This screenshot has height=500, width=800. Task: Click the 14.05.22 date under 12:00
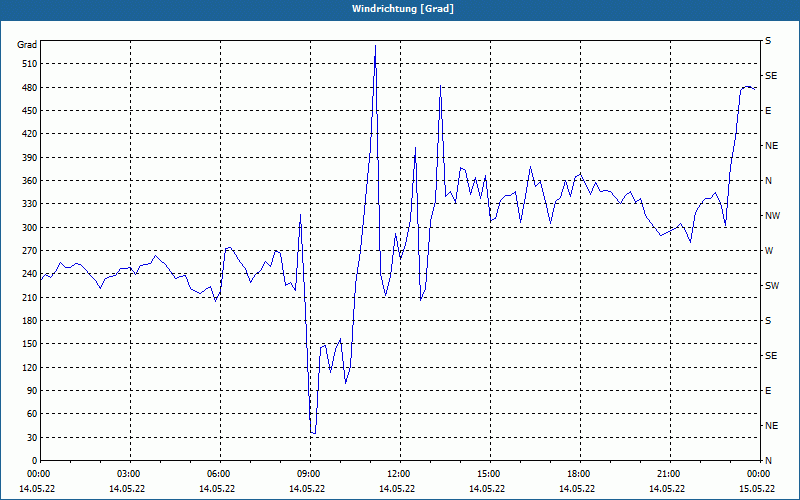[x=397, y=489]
